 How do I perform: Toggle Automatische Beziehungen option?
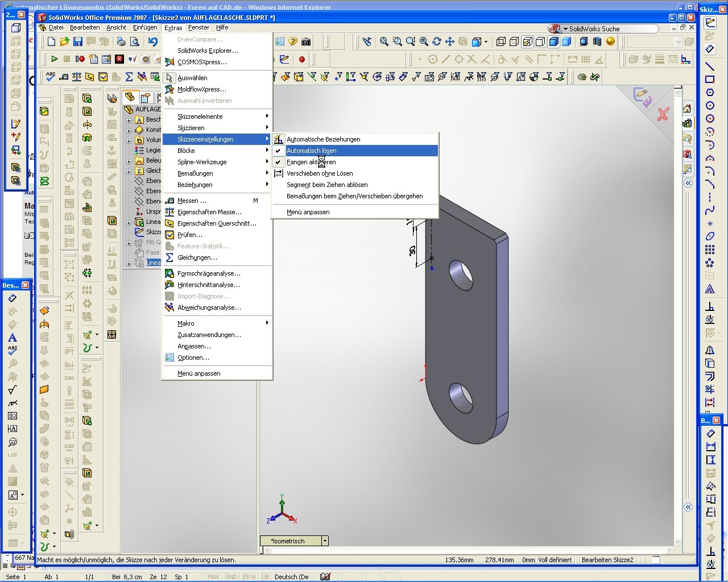(355, 139)
